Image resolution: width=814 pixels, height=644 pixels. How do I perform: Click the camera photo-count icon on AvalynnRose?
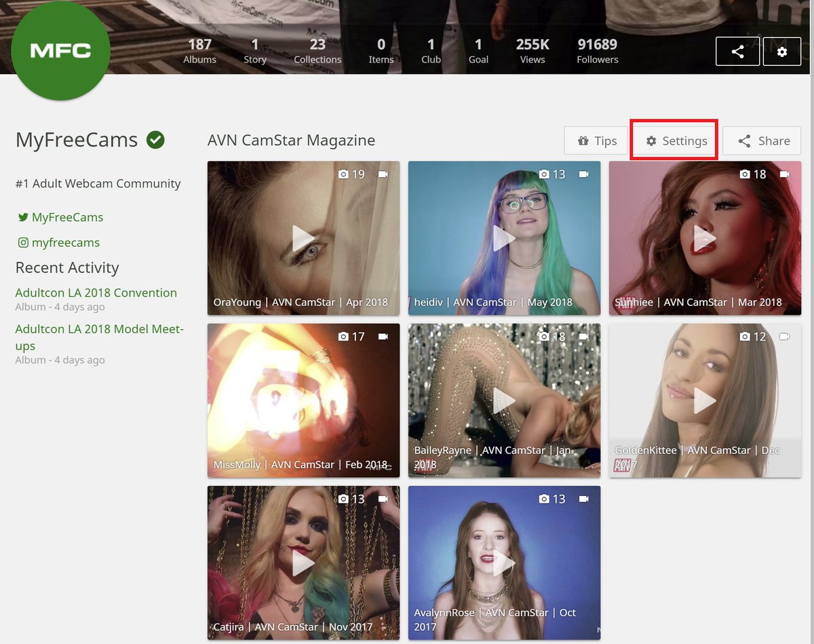click(544, 499)
